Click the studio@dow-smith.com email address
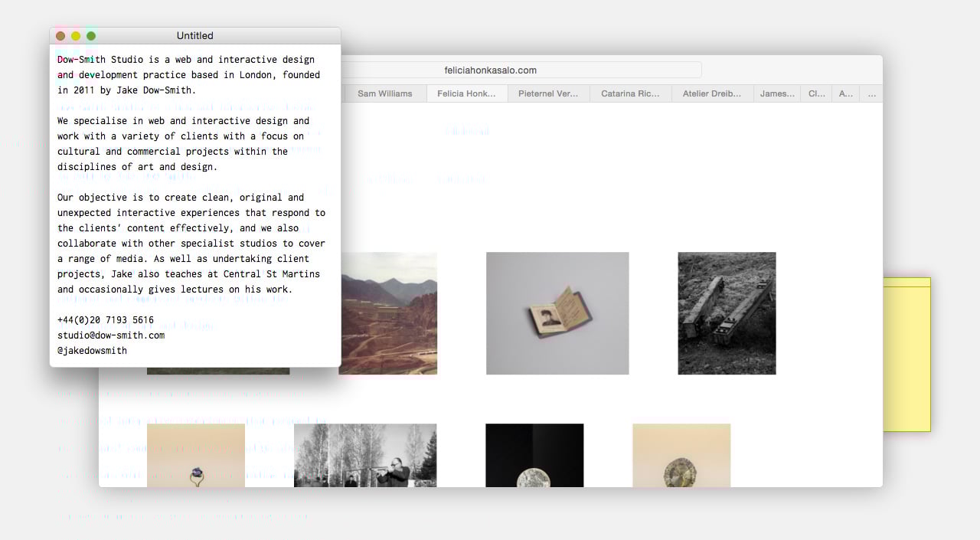Screen dimensions: 980x540 (x=112, y=335)
